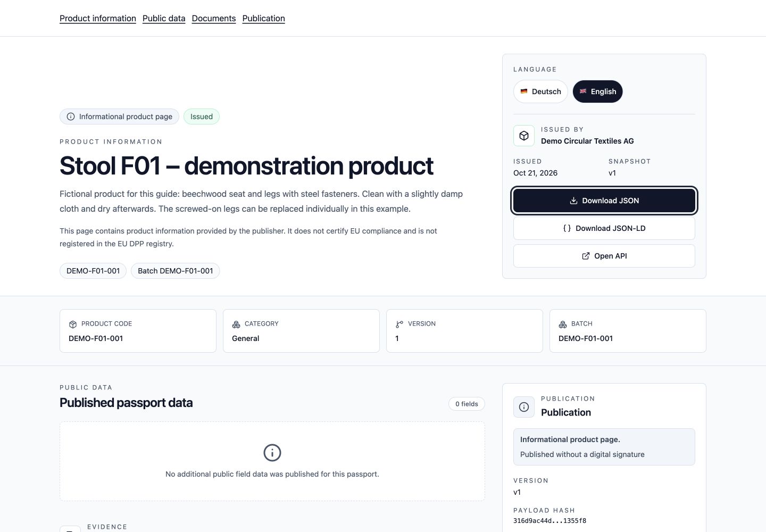Select the English language option
This screenshot has height=532, width=766.
(597, 92)
